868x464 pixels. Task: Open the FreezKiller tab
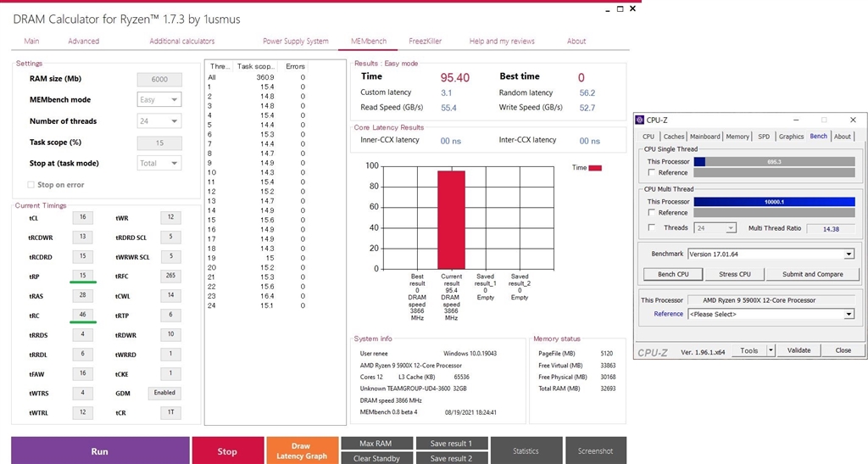(426, 41)
